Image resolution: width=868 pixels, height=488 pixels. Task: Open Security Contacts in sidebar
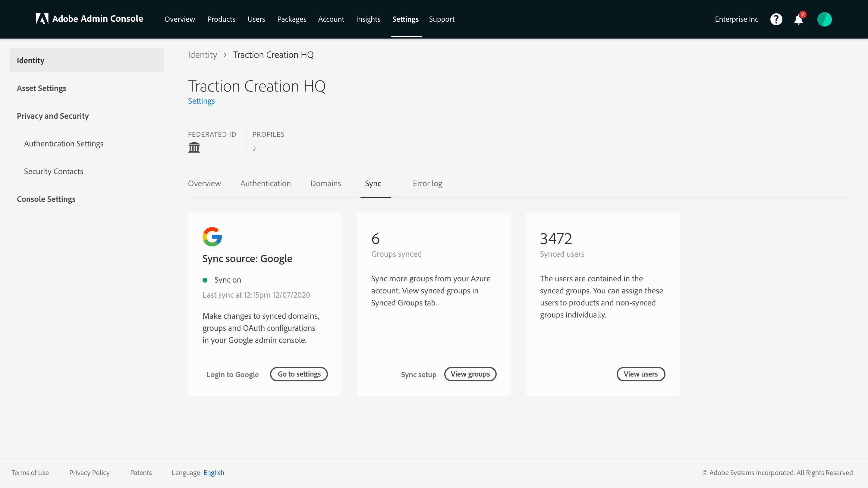[54, 171]
